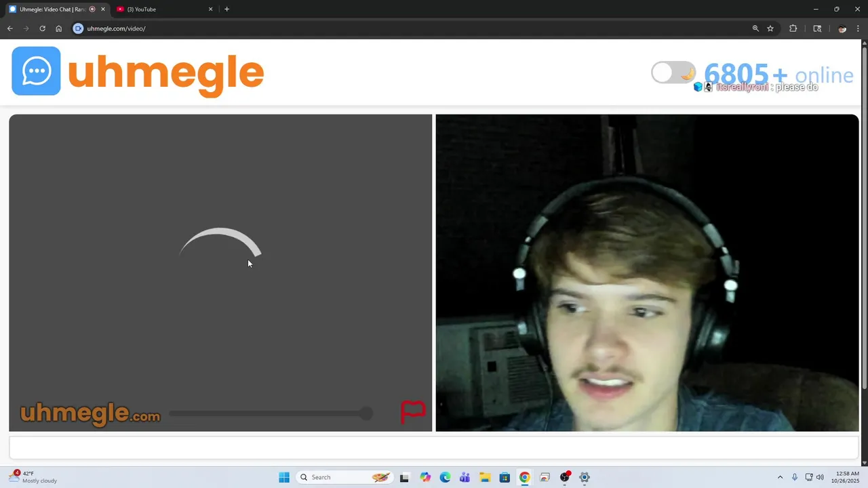Open the zoom magnifier in address bar
The width and height of the screenshot is (868, 488).
coord(755,28)
